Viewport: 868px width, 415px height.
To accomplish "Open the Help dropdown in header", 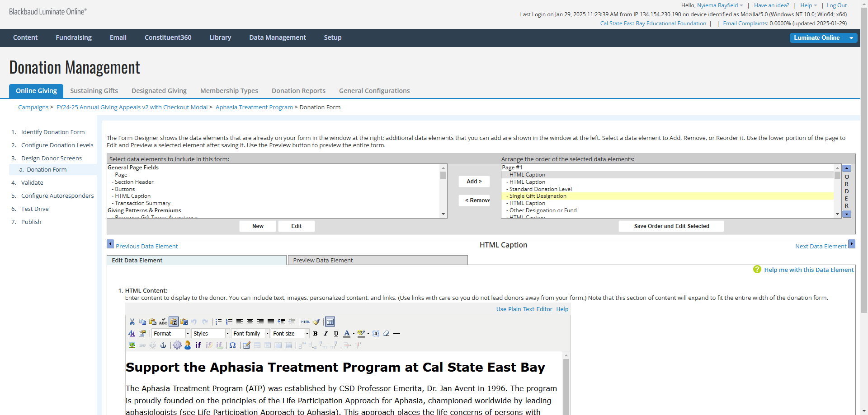I will coord(808,5).
